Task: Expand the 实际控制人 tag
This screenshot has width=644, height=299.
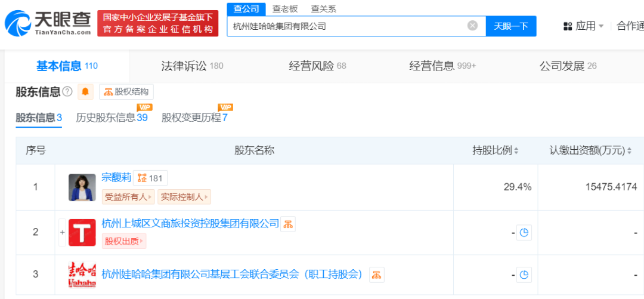Action: 184,197
